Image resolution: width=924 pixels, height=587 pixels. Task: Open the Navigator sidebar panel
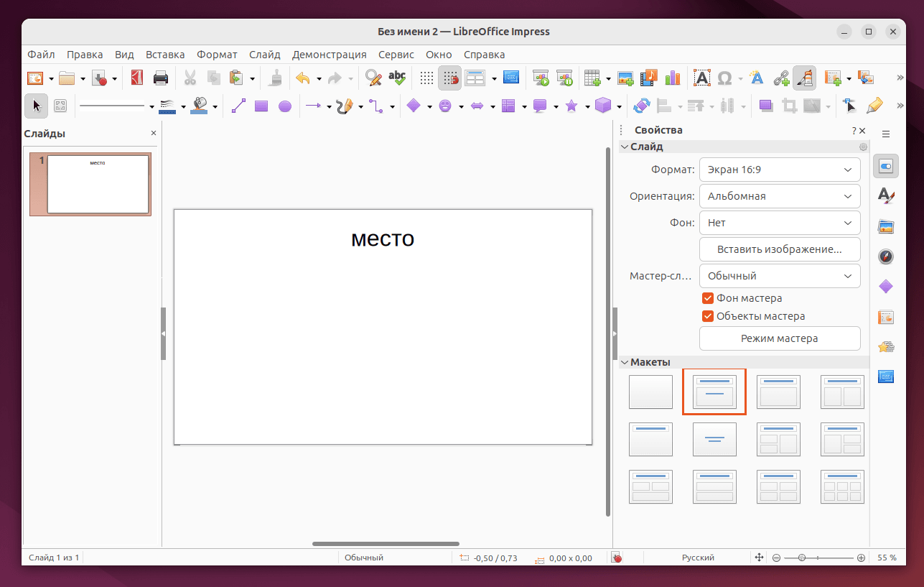[886, 256]
